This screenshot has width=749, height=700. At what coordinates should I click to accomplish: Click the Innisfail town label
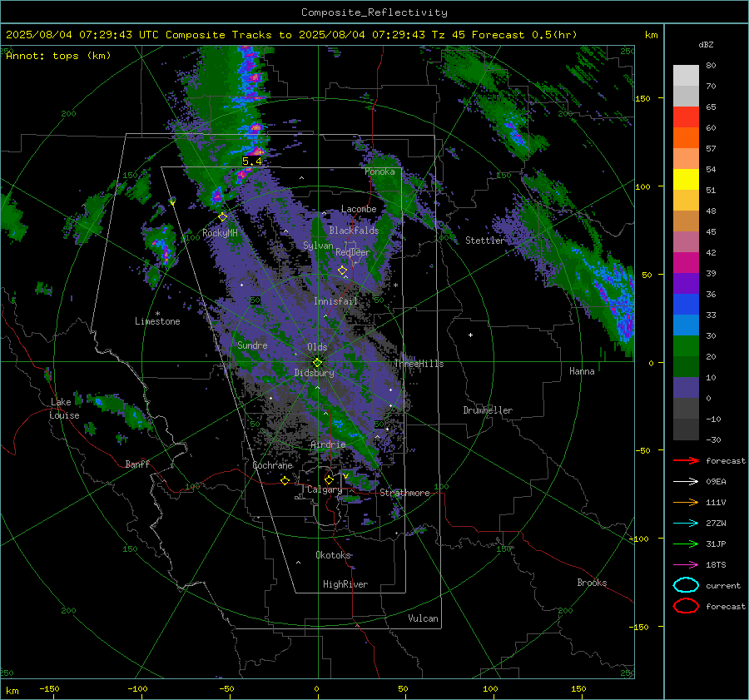click(x=335, y=301)
